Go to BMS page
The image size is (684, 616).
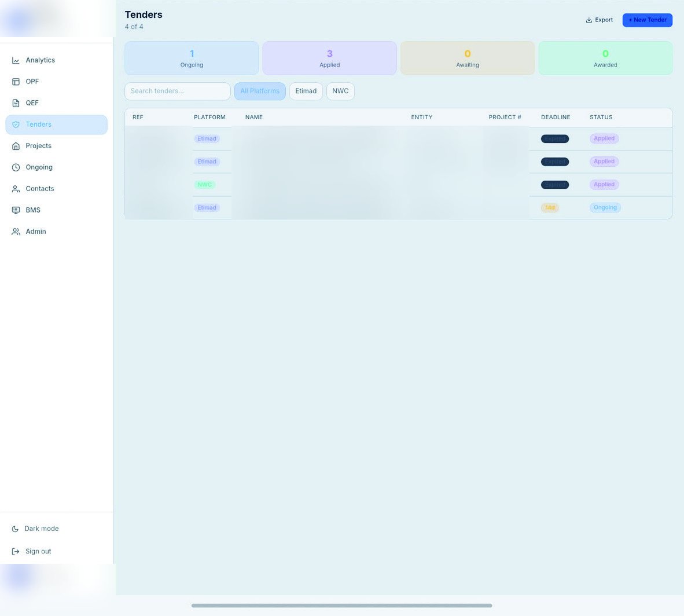point(56,210)
